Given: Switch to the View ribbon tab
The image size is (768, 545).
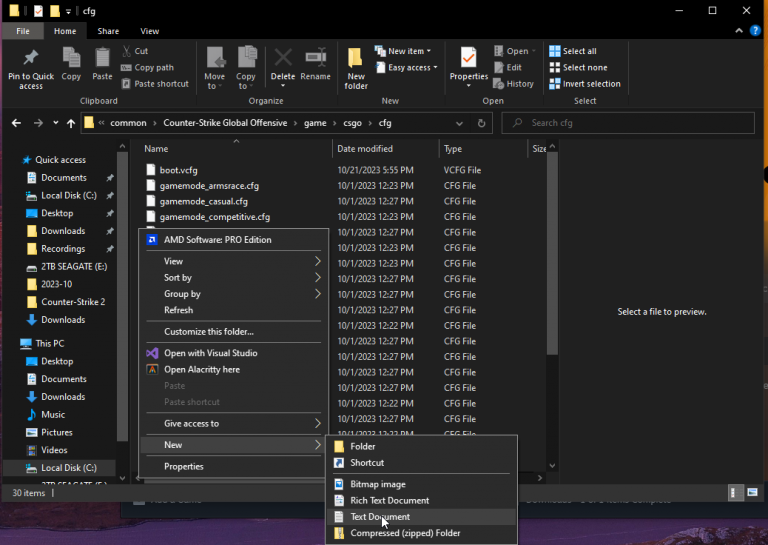Looking at the screenshot, I should [x=149, y=31].
